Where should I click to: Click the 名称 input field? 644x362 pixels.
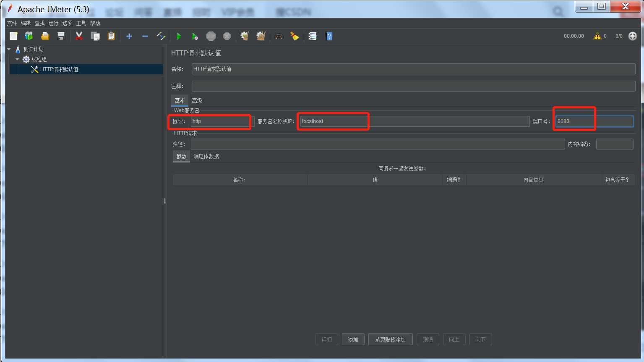(413, 69)
